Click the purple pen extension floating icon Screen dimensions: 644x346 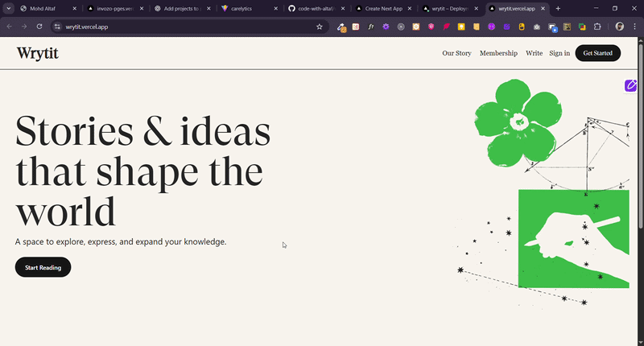tap(631, 85)
